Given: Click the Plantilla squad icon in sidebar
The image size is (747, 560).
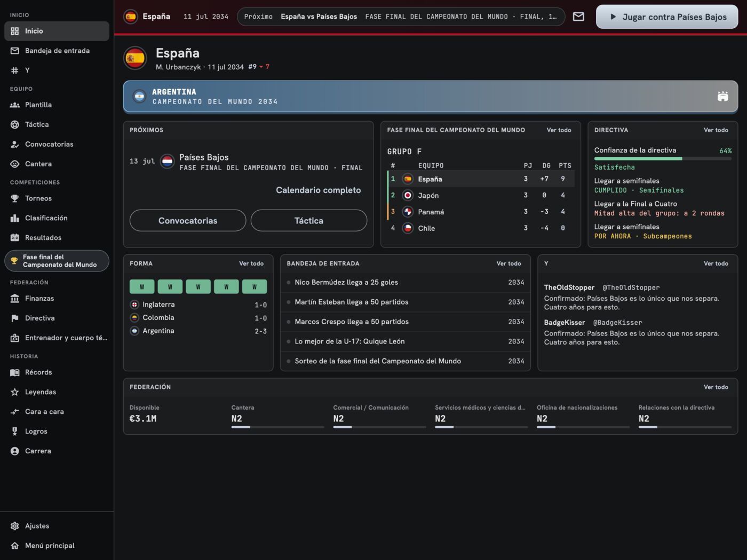Looking at the screenshot, I should point(15,105).
